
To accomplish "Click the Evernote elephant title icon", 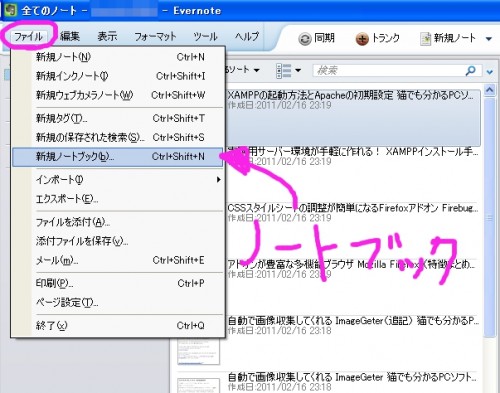I will point(10,10).
